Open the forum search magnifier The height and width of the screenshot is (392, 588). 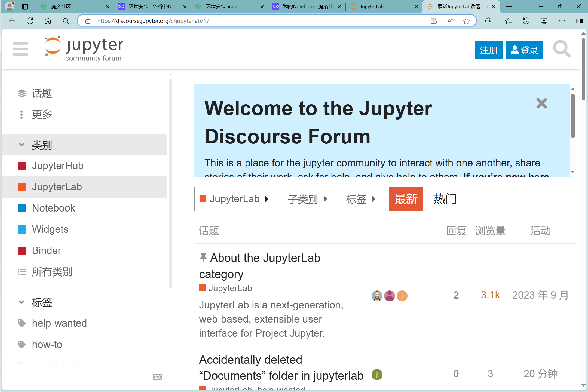coord(562,49)
